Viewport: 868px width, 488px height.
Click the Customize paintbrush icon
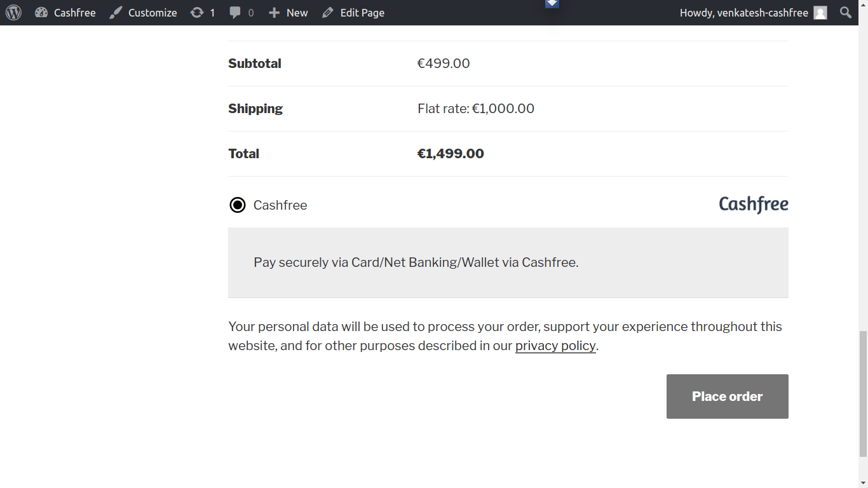[116, 13]
